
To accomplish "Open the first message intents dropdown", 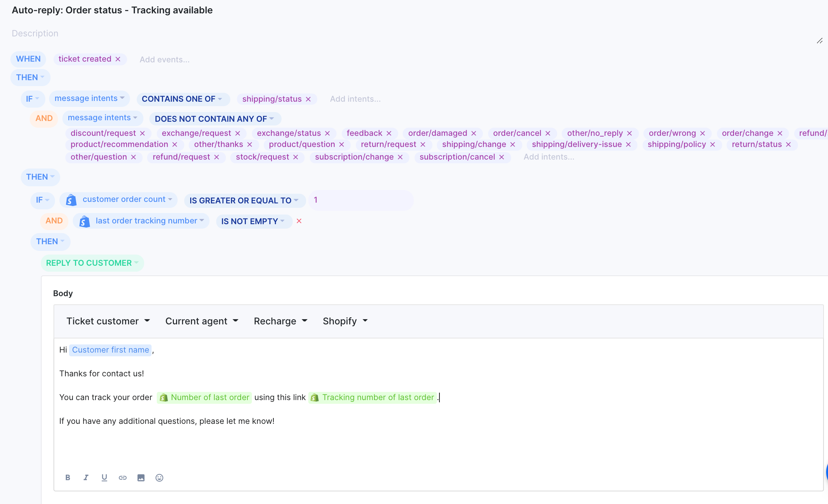I will point(89,98).
